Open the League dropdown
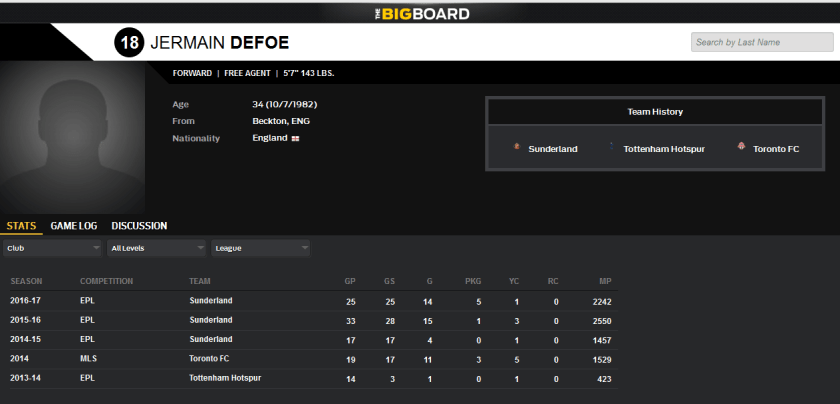 (x=260, y=248)
